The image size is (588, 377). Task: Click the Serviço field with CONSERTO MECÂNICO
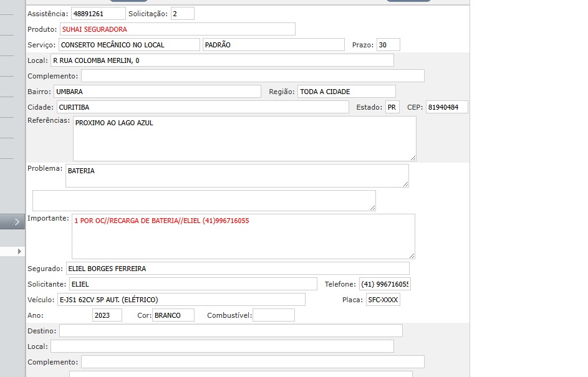coord(129,45)
